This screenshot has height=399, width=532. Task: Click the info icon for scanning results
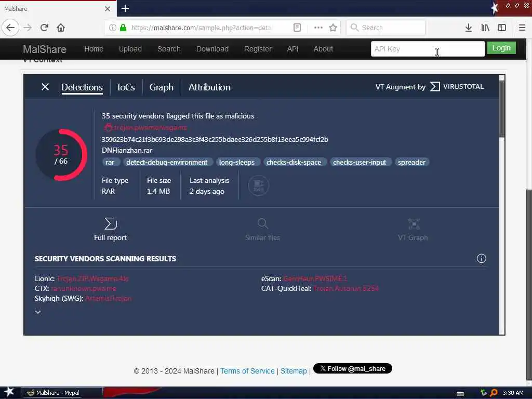click(x=481, y=259)
